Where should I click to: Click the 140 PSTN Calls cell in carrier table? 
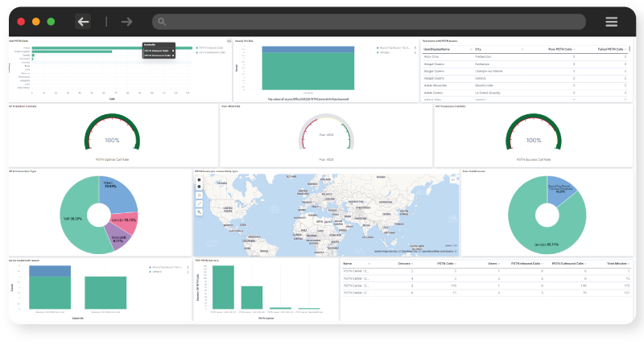[453, 285]
